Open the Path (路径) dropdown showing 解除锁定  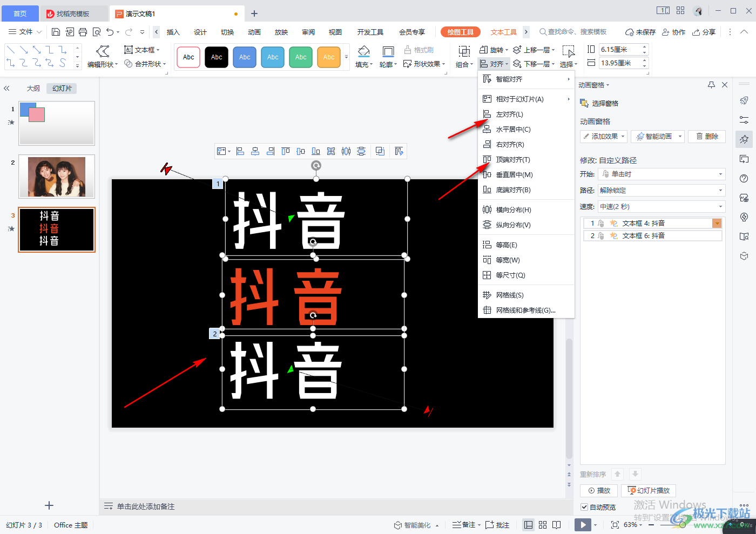pos(661,191)
